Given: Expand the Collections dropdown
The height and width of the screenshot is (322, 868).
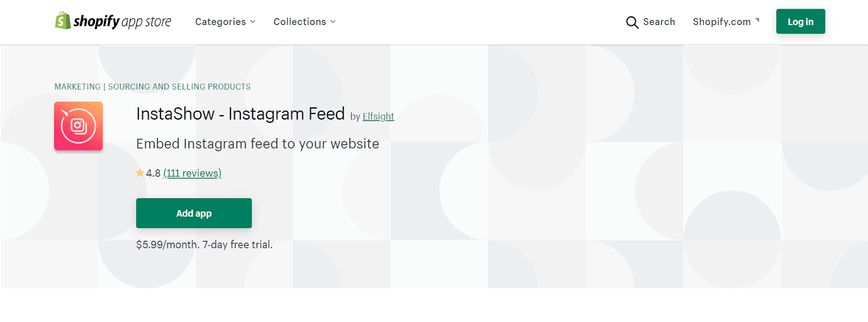Looking at the screenshot, I should click(304, 22).
